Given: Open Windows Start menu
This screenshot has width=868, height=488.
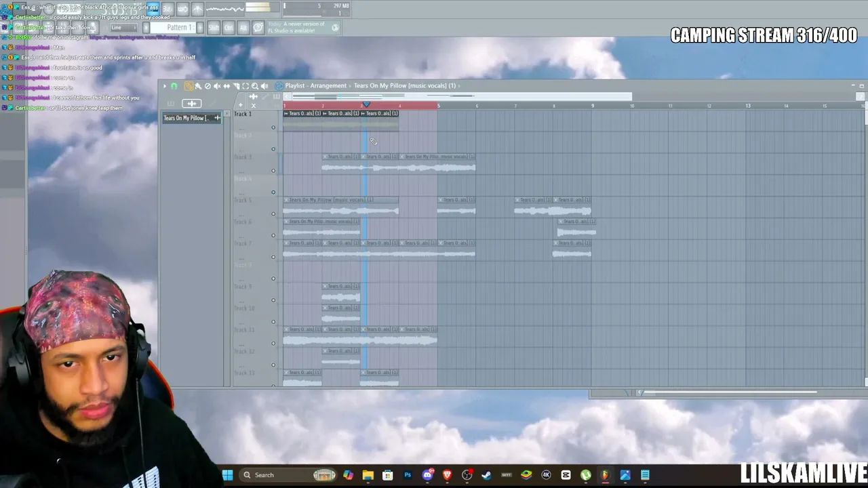Looking at the screenshot, I should click(x=227, y=475).
